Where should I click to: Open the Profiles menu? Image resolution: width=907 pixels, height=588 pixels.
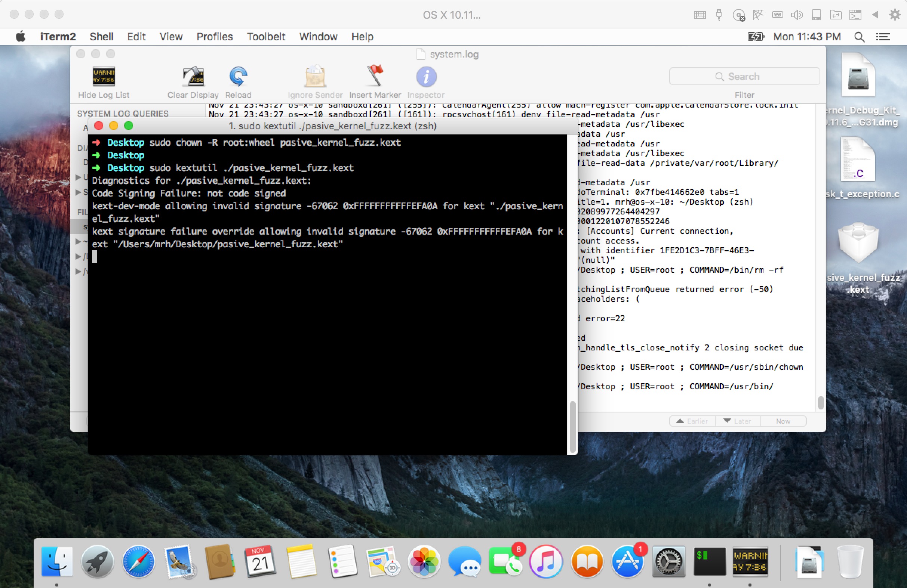pyautogui.click(x=215, y=37)
